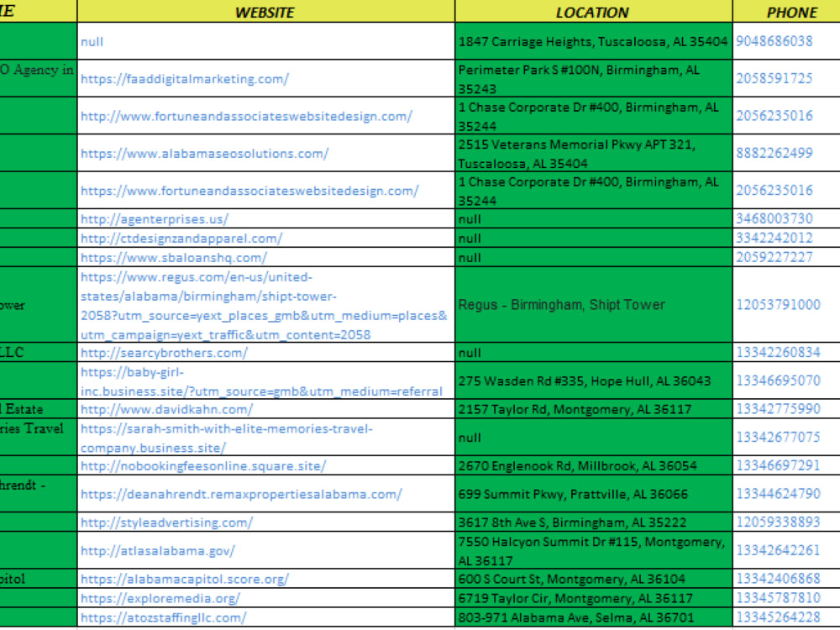The image size is (840, 630).
Task: Select phone number 13346697291
Action: tap(779, 465)
